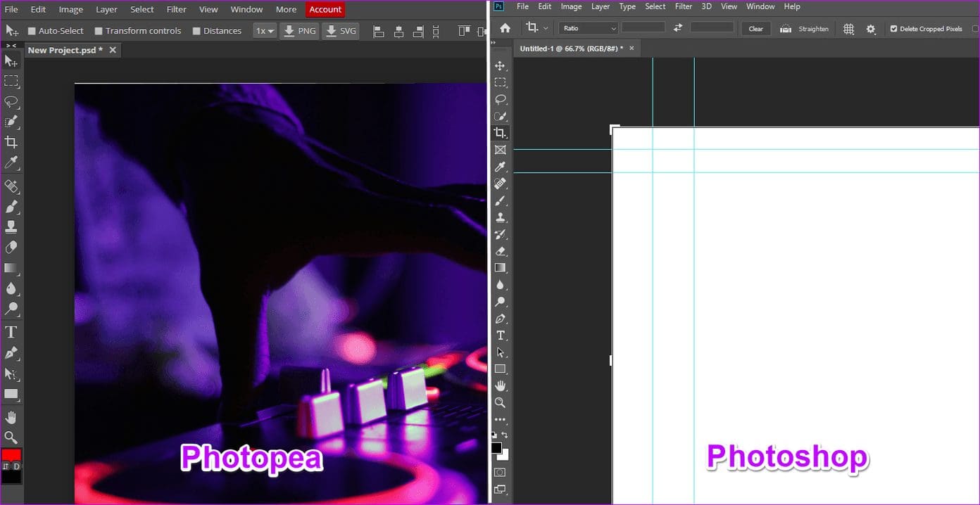The image size is (980, 505).
Task: Click the Straighten button
Action: coord(805,29)
